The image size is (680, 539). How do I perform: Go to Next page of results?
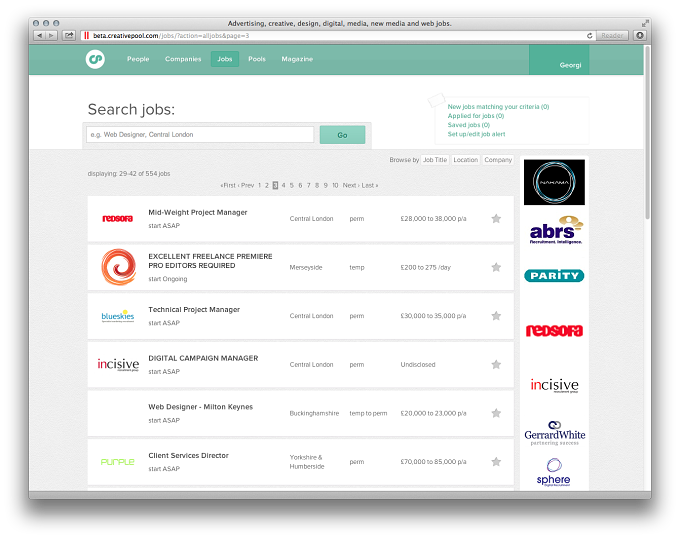(x=350, y=185)
